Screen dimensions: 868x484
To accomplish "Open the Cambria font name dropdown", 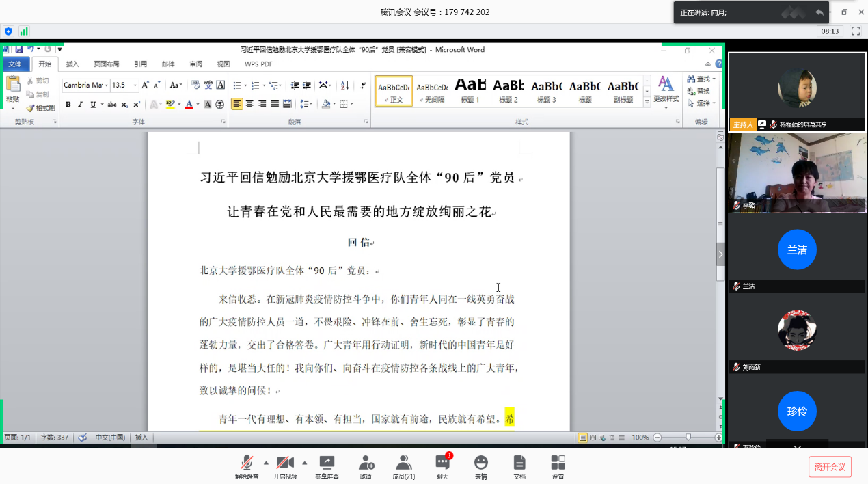I will [x=106, y=85].
